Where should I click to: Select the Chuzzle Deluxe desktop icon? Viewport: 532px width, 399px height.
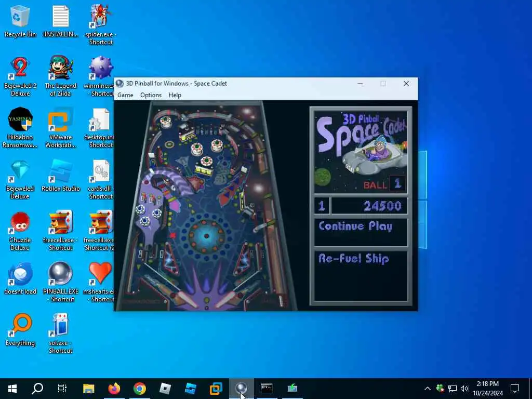(x=20, y=231)
